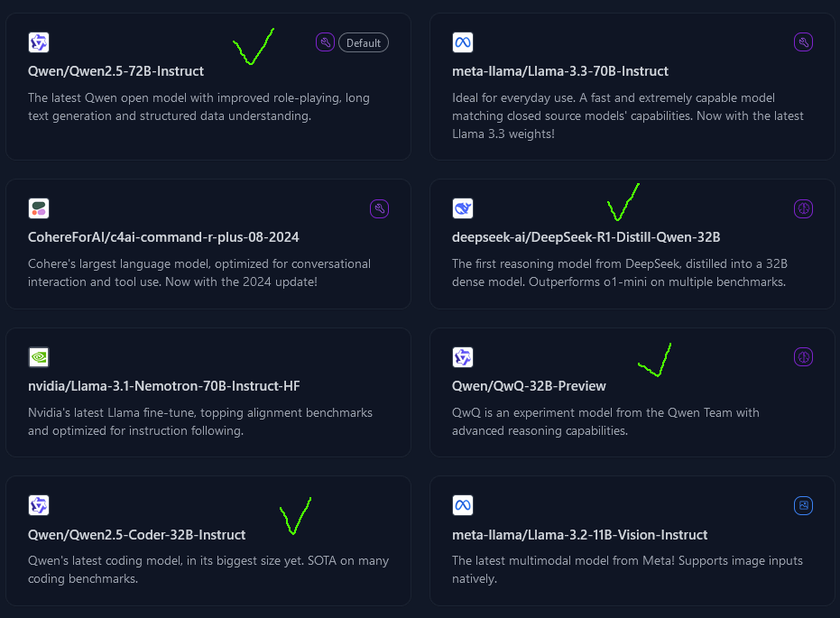Select meta-llama/Llama-3.2-11B-Vision-Instruct model

(579, 535)
